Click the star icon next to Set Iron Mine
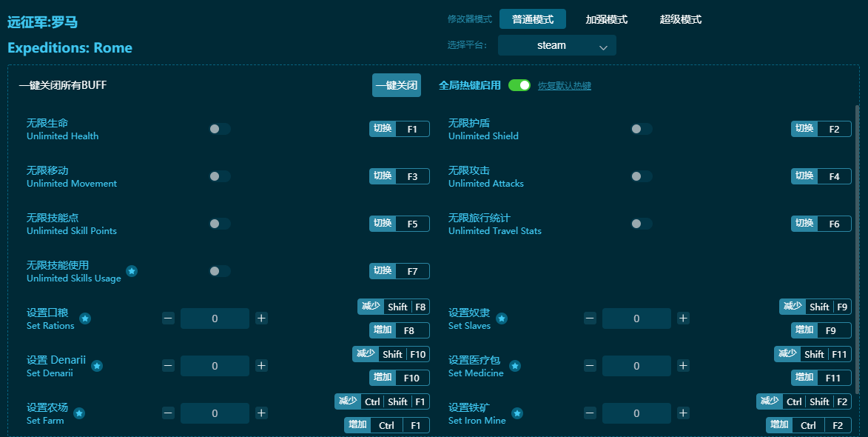The image size is (868, 437). [x=517, y=413]
